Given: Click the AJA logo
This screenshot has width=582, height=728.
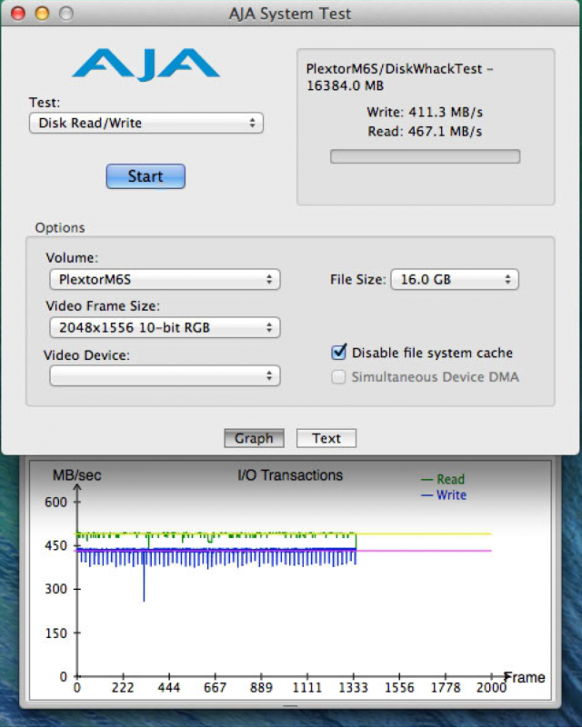Looking at the screenshot, I should pos(145,65).
